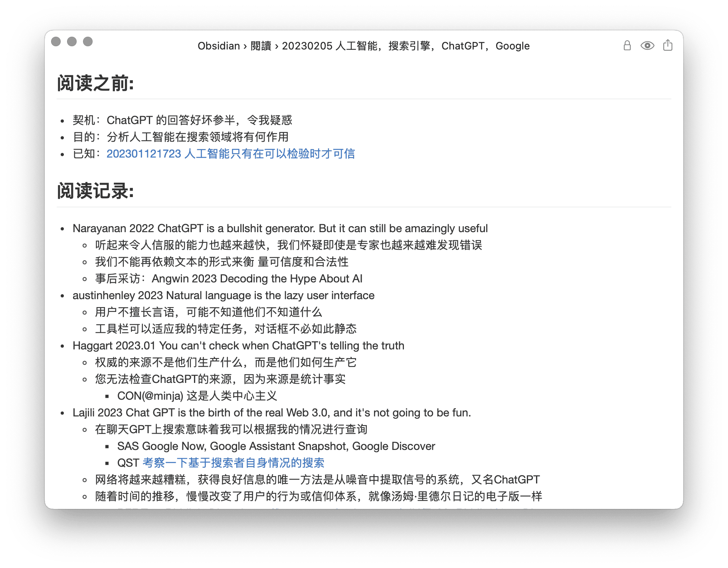Click the share icon at top right
Image resolution: width=728 pixels, height=568 pixels.
point(668,45)
